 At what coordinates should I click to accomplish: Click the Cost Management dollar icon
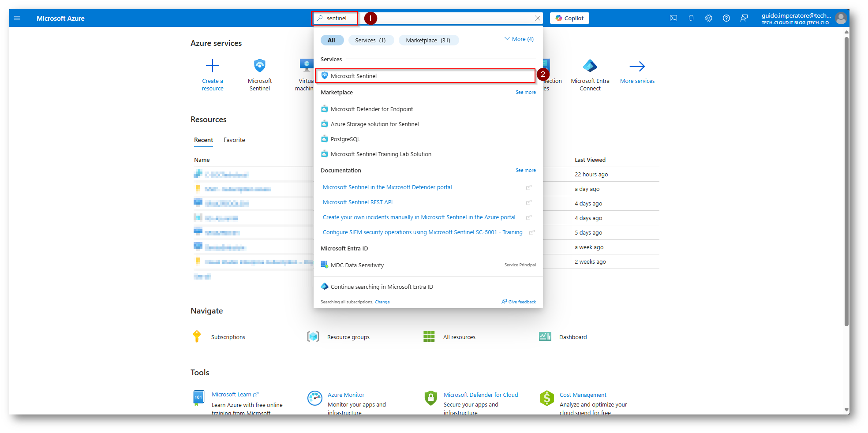pyautogui.click(x=547, y=398)
